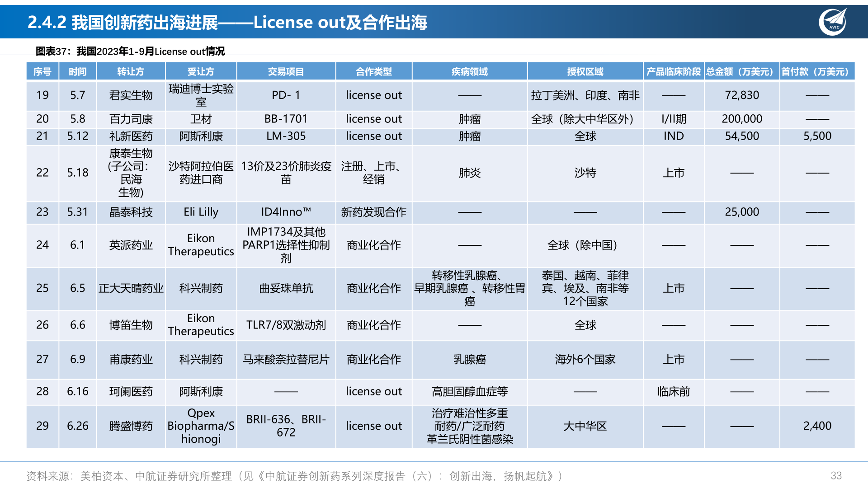Select the '君实生物' cell
The width and height of the screenshot is (868, 488).
[x=131, y=95]
